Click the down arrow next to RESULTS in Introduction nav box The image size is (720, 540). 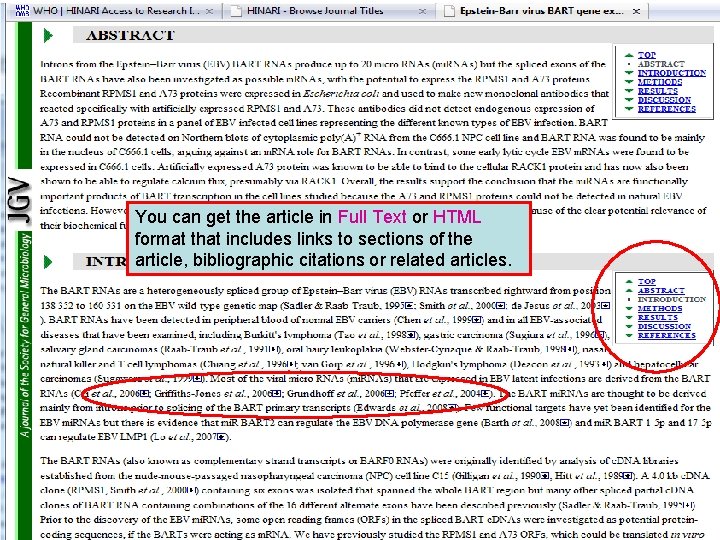point(629,318)
